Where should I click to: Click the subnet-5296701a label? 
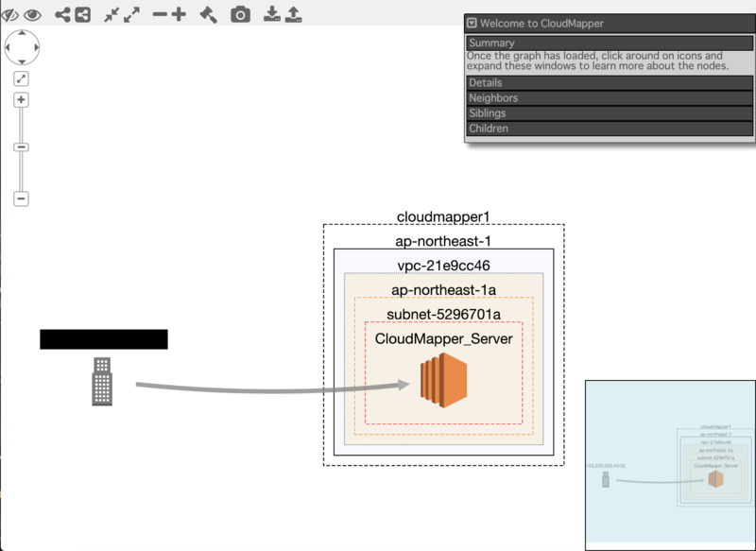coord(443,315)
